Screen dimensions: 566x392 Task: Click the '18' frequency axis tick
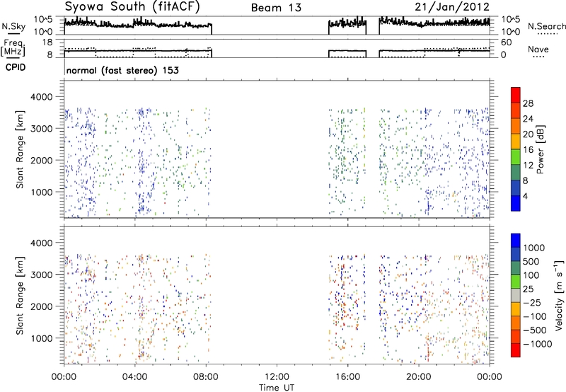[47, 42]
